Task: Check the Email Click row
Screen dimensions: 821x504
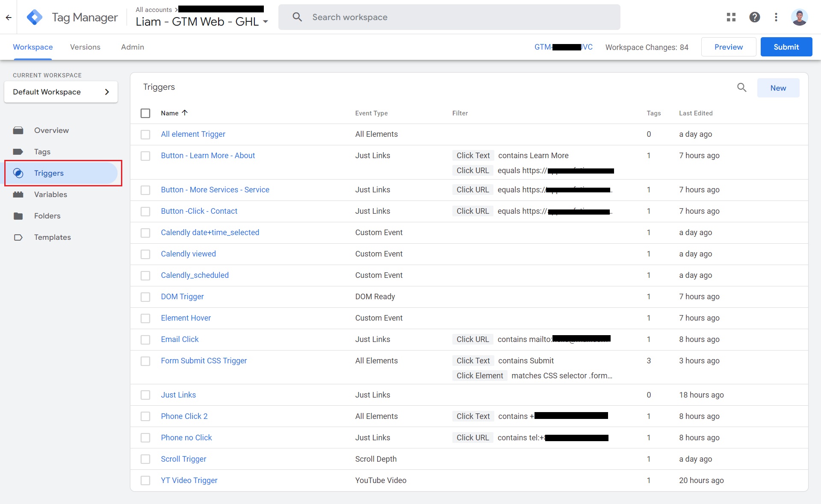Action: pos(145,340)
